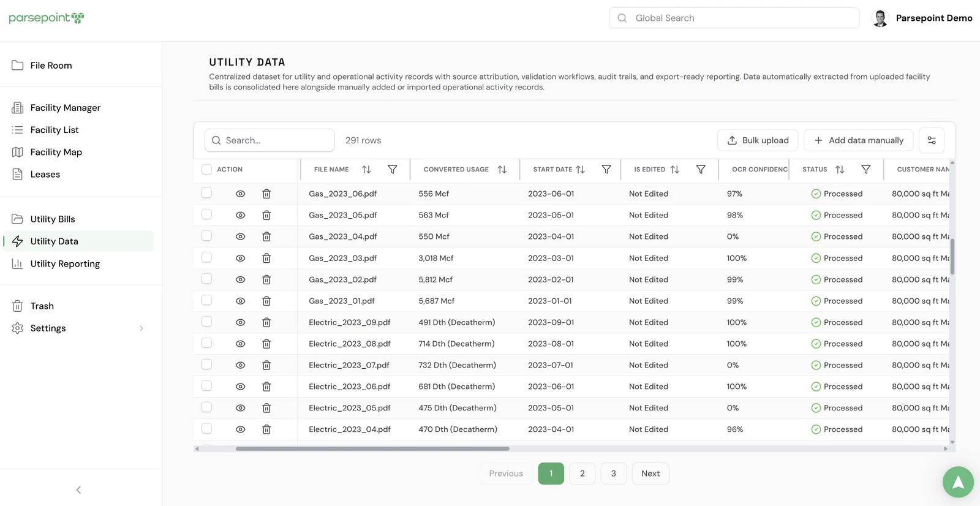The height and width of the screenshot is (506, 980).
Task: Toggle the select-all checkbox in header
Action: pos(206,169)
